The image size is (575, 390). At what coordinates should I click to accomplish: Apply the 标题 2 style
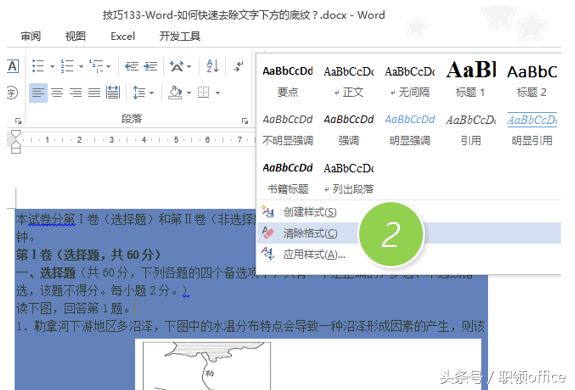[532, 81]
